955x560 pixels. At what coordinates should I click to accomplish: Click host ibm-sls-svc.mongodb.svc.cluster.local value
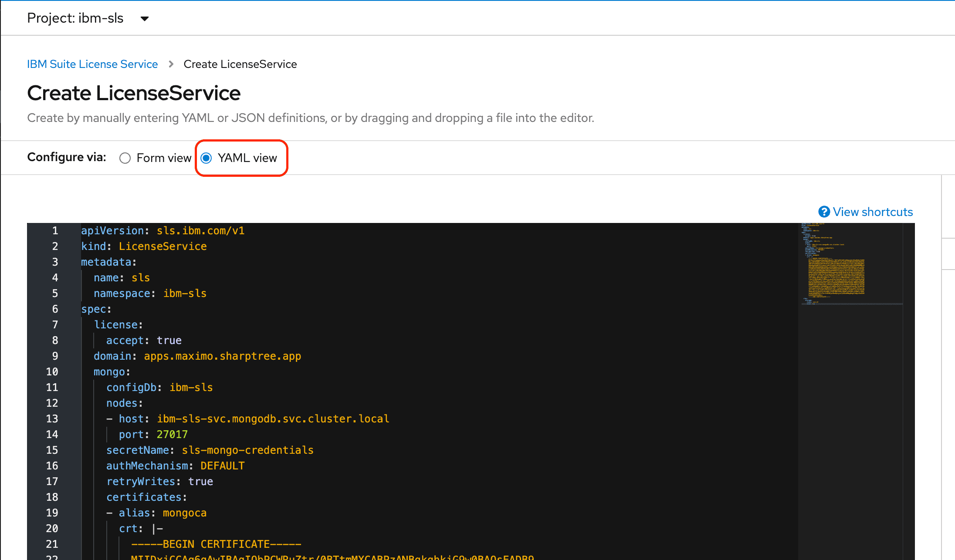(x=273, y=419)
